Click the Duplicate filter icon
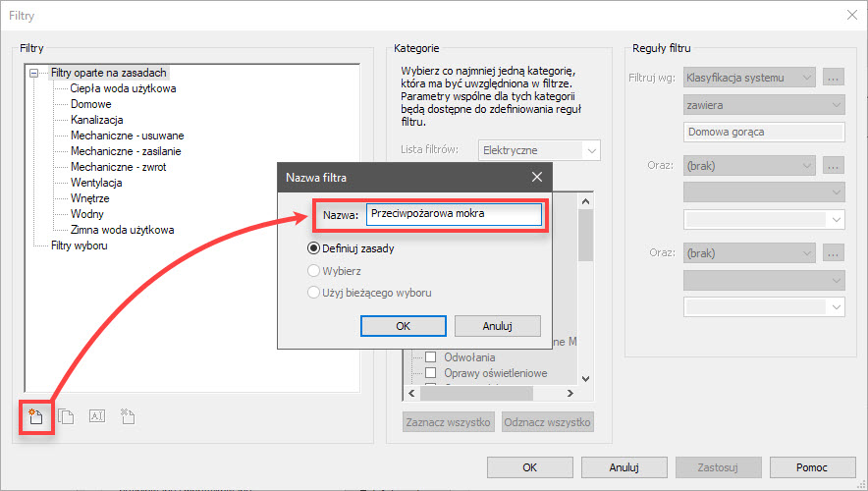868x491 pixels. pyautogui.click(x=66, y=415)
